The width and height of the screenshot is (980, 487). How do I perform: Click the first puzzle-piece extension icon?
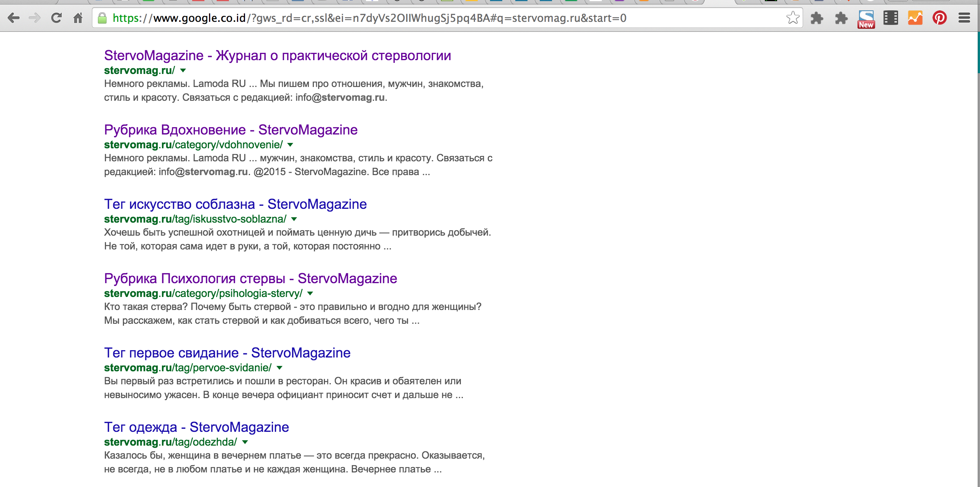click(817, 18)
